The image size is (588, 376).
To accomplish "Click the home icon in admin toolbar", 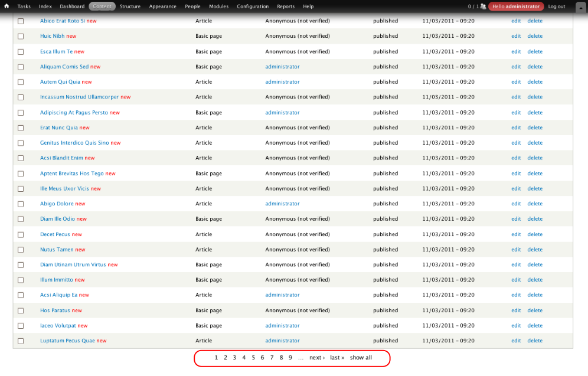I will pyautogui.click(x=6, y=6).
